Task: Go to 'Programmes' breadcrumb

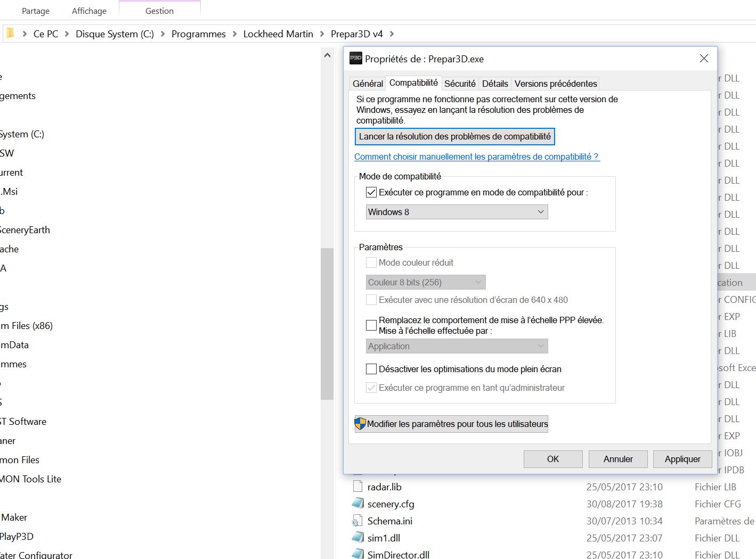Action: coord(199,34)
